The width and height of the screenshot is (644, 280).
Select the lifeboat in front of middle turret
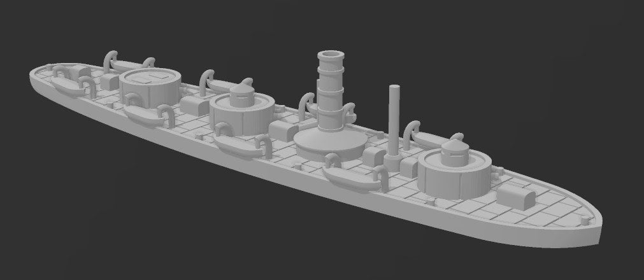237,144
